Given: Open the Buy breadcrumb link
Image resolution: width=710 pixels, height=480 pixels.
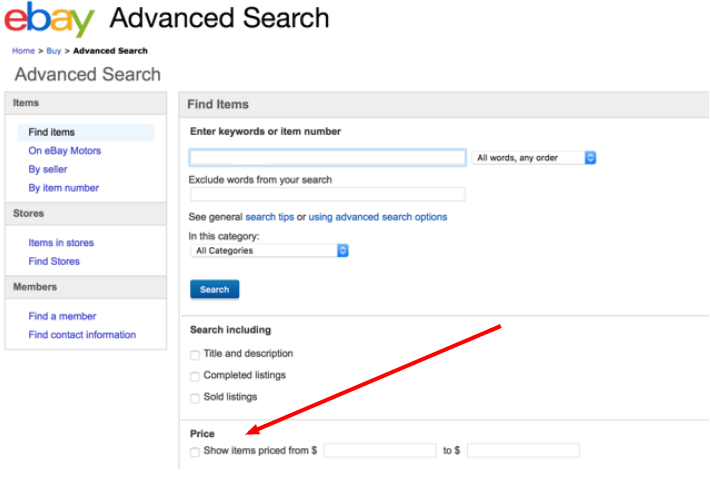Looking at the screenshot, I should coord(53,51).
